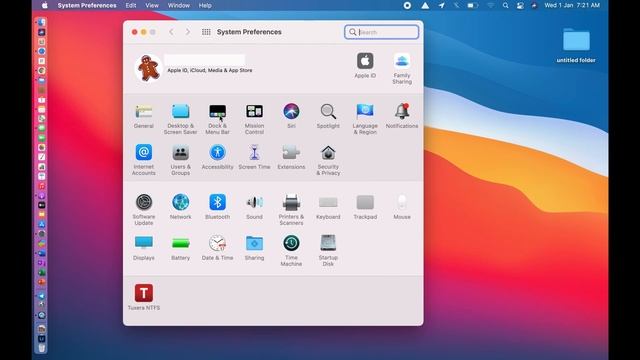The image size is (640, 360).
Task: Click the battery status icon in menu bar
Action: (473, 5)
